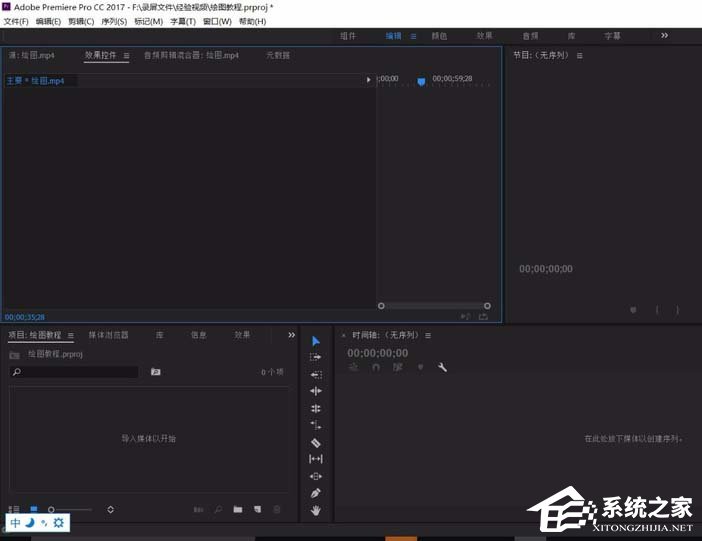Click the 00;00;35;28 timecode

[25, 317]
